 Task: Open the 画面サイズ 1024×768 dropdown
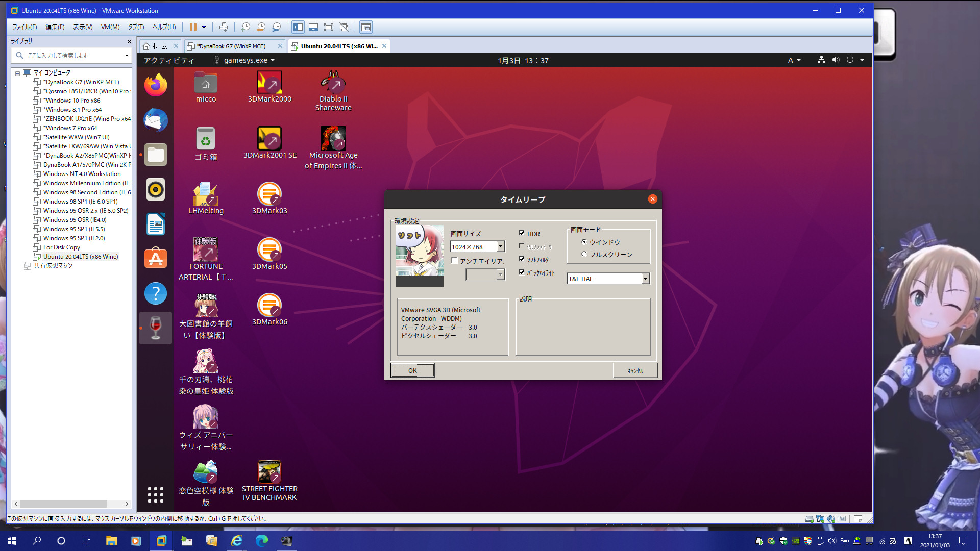[x=500, y=247]
